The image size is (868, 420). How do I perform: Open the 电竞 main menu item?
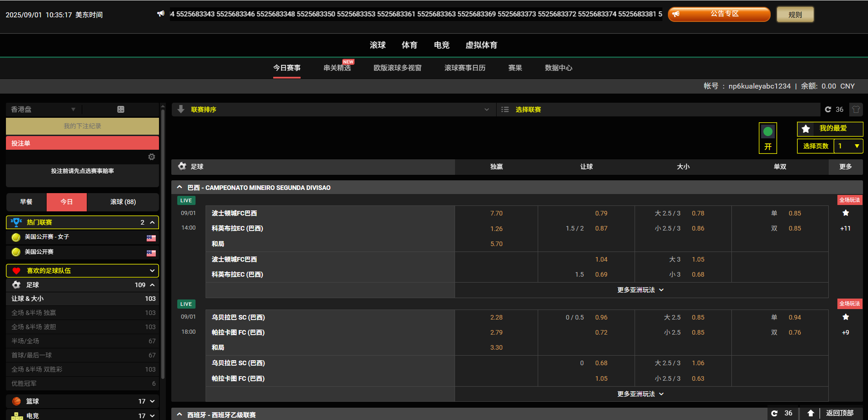pos(441,45)
